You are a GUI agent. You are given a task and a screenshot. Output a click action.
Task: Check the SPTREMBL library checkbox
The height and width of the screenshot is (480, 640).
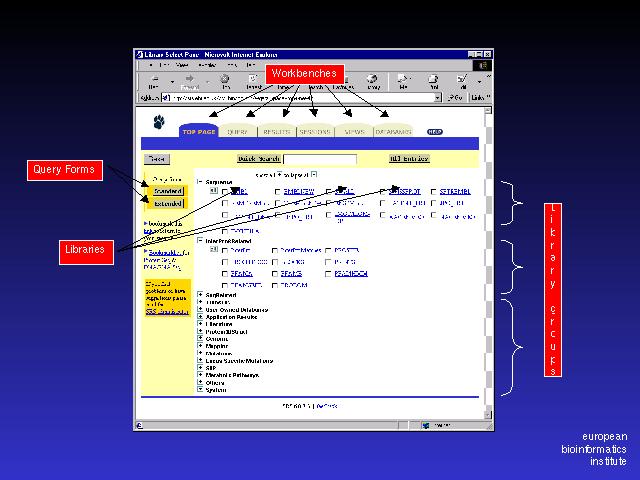tap(435, 190)
